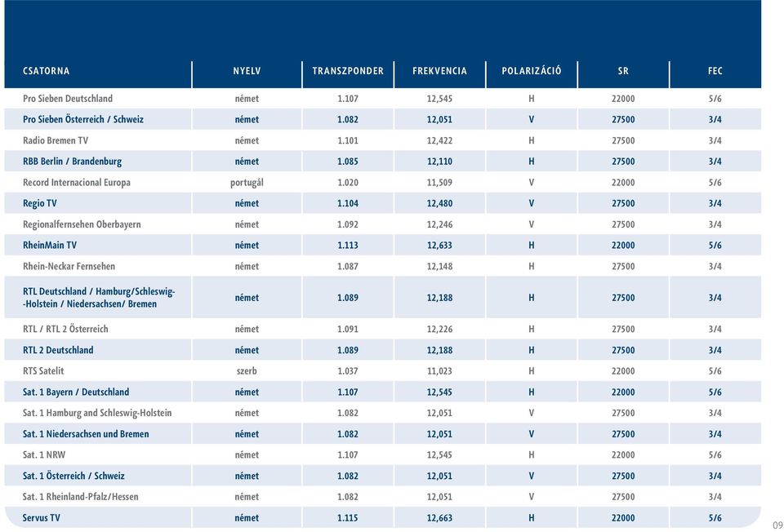This screenshot has height=532, width=784.
Task: Click transponder 1.104 of Regio TV
Action: tap(348, 203)
